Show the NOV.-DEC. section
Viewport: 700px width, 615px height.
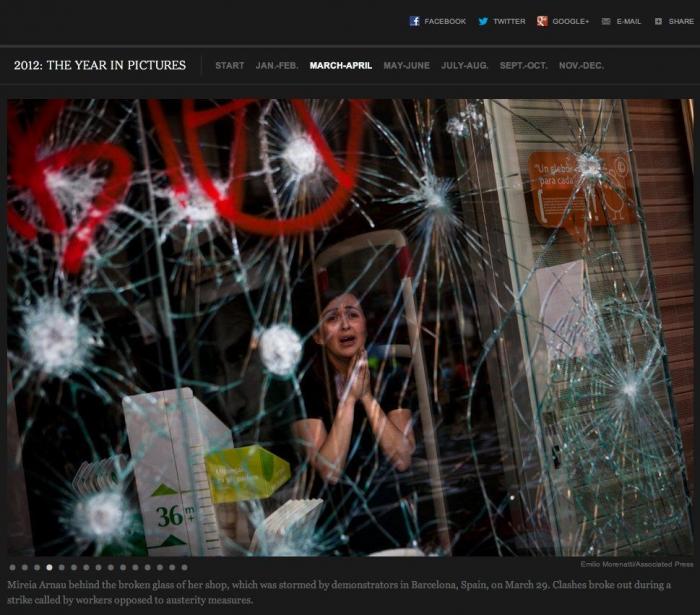tap(581, 66)
